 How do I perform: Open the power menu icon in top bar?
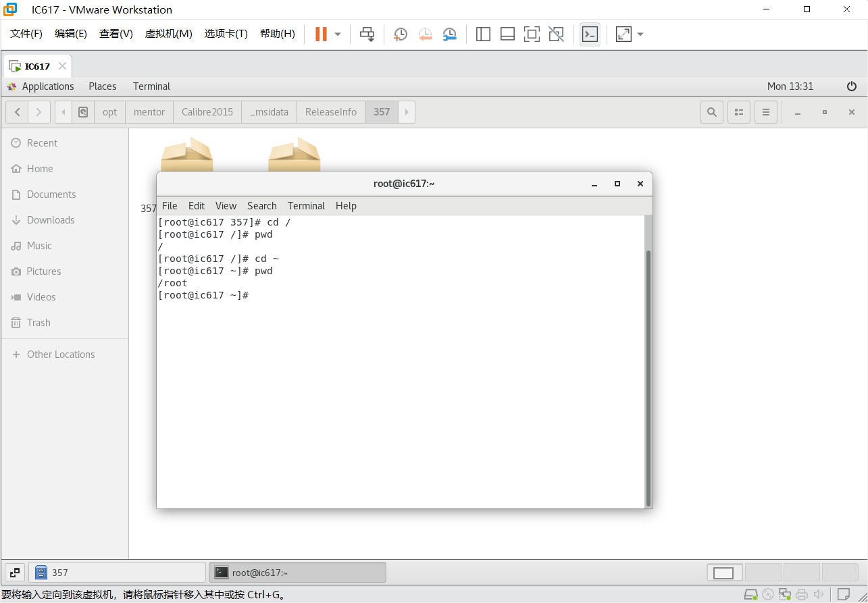point(852,86)
